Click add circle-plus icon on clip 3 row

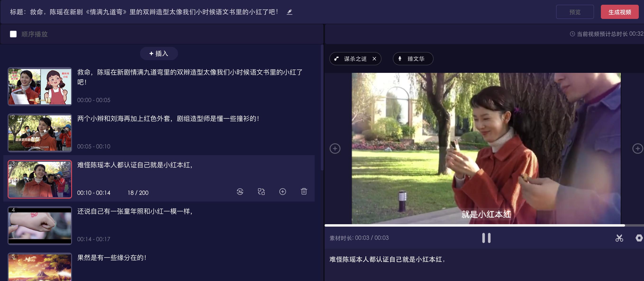pyautogui.click(x=282, y=191)
